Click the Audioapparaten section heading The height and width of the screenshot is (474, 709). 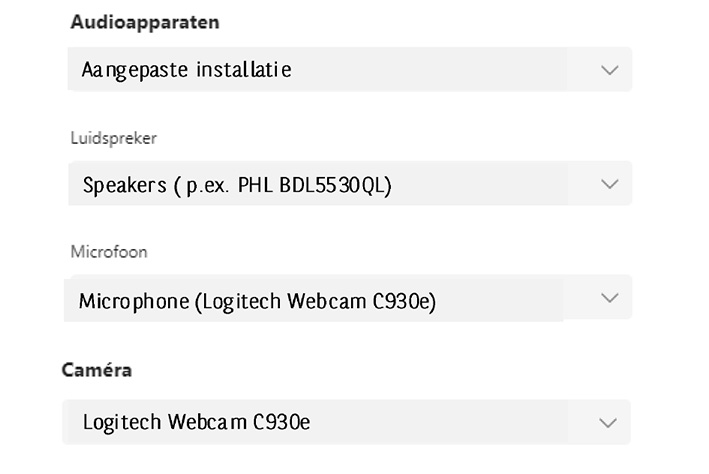pyautogui.click(x=145, y=22)
